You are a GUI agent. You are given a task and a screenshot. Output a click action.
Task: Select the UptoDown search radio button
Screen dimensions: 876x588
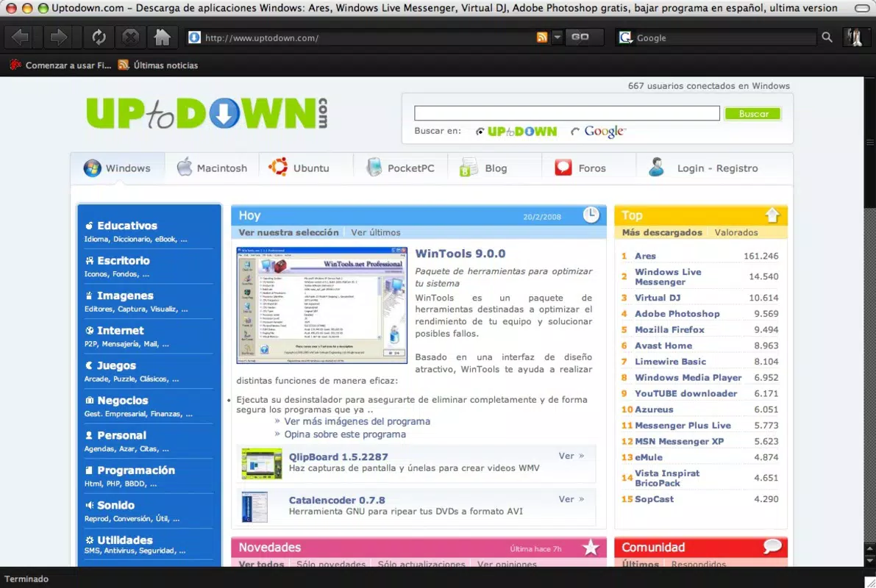[480, 132]
